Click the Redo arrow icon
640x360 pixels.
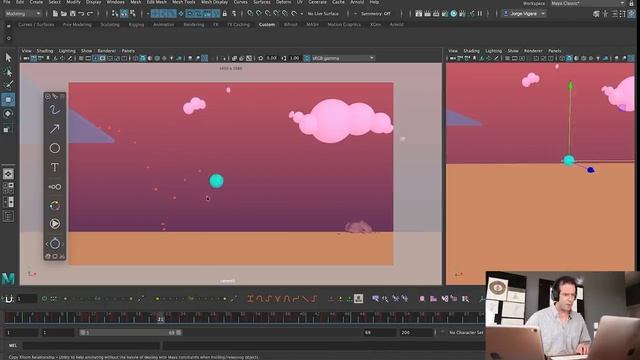tap(90, 13)
